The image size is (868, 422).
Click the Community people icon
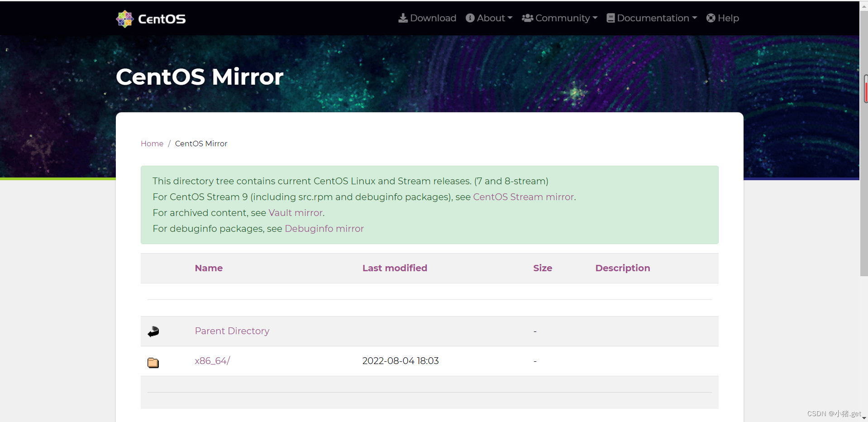(527, 18)
